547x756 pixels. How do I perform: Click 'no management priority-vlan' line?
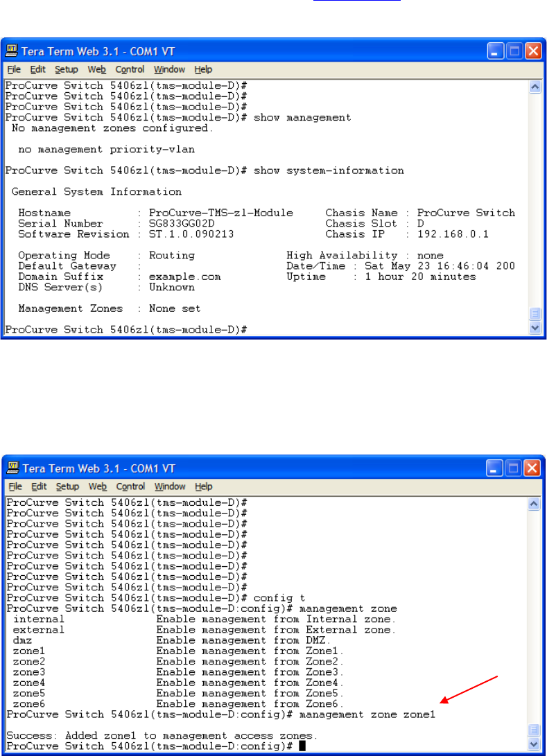click(107, 150)
